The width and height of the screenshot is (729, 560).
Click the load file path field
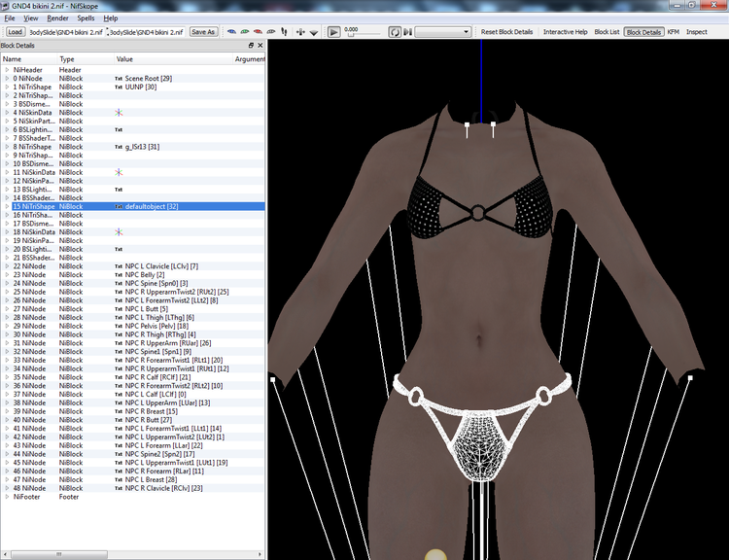pyautogui.click(x=66, y=32)
